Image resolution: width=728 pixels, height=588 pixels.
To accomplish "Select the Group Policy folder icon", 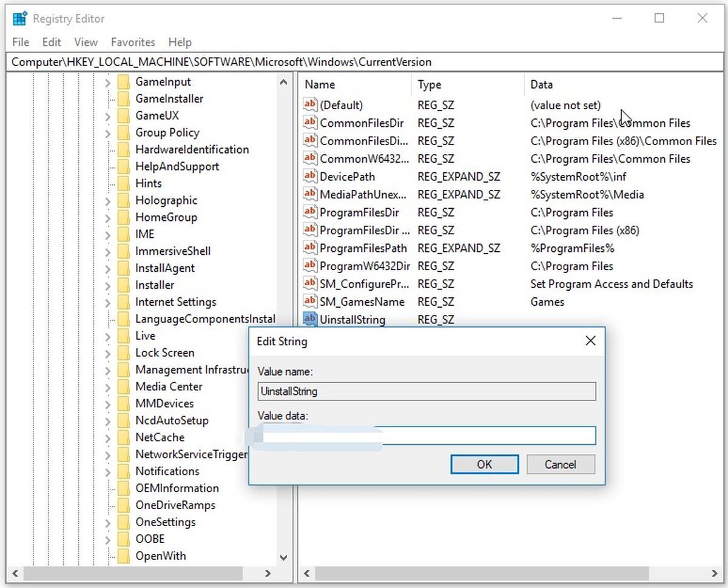I will [124, 132].
